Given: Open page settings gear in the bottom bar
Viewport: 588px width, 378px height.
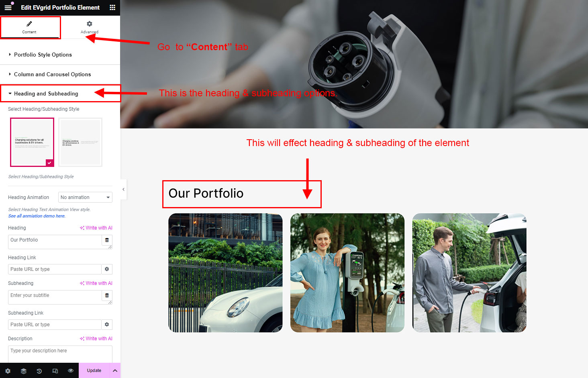Looking at the screenshot, I should 8,371.
